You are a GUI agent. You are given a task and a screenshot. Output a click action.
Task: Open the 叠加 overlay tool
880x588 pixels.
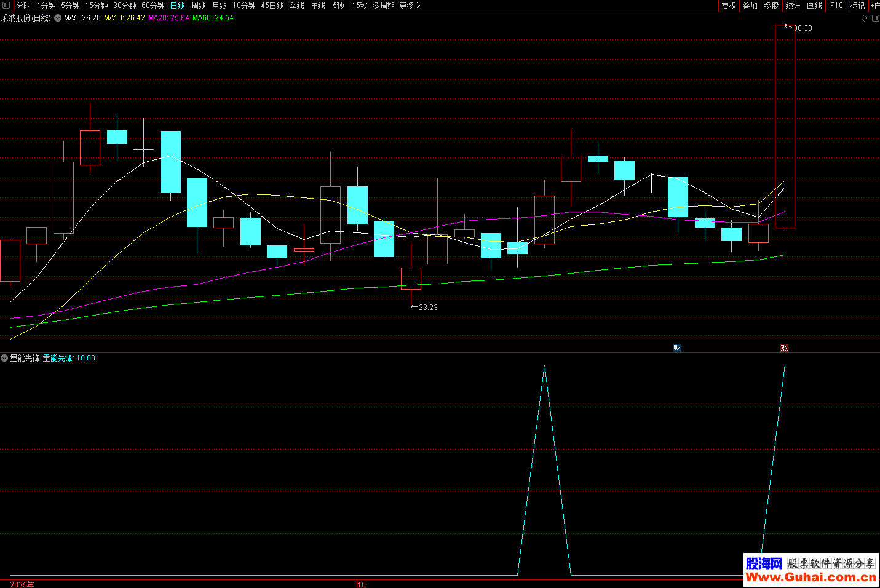click(x=750, y=6)
